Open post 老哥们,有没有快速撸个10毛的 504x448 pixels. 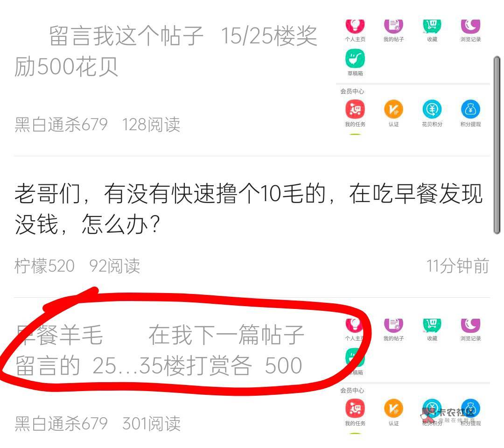click(248, 209)
